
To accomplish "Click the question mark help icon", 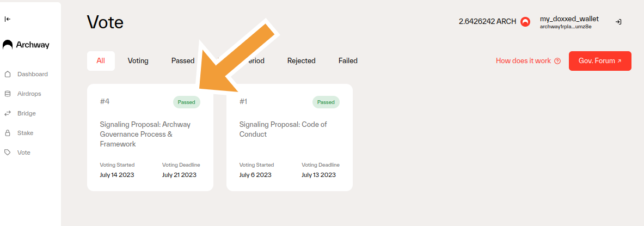I will pos(557,61).
